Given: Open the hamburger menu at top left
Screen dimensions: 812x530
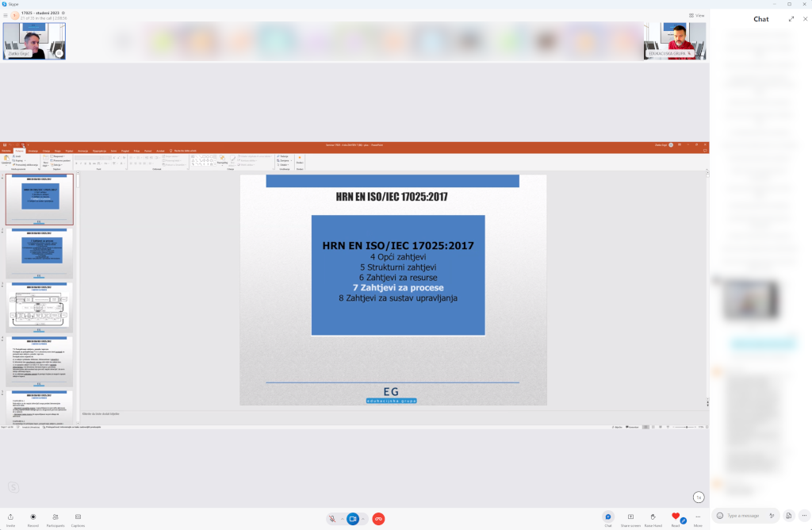Looking at the screenshot, I should (6, 15).
